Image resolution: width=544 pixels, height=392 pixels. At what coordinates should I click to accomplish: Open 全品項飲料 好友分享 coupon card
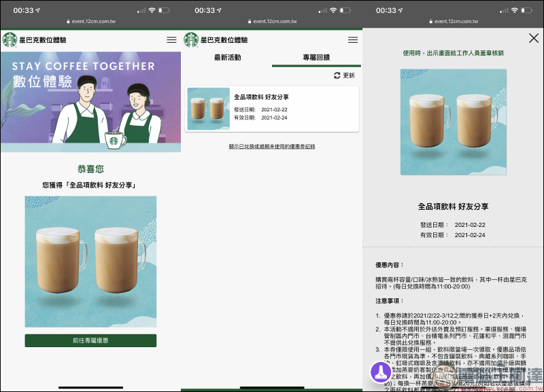(x=272, y=109)
